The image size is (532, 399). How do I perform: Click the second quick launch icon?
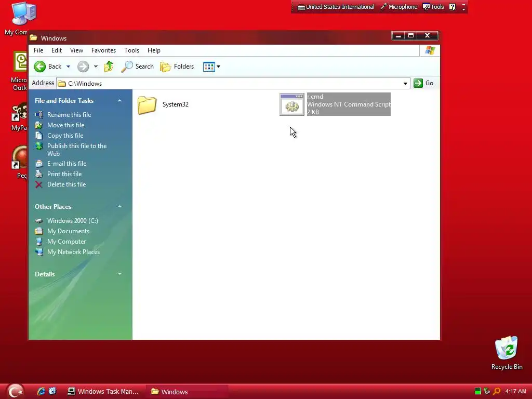pyautogui.click(x=52, y=391)
